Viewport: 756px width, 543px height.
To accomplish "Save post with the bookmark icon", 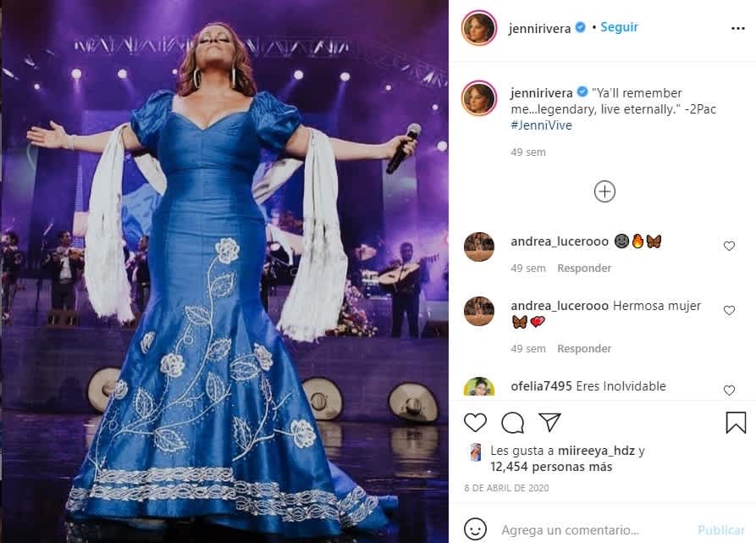I will pos(736,423).
